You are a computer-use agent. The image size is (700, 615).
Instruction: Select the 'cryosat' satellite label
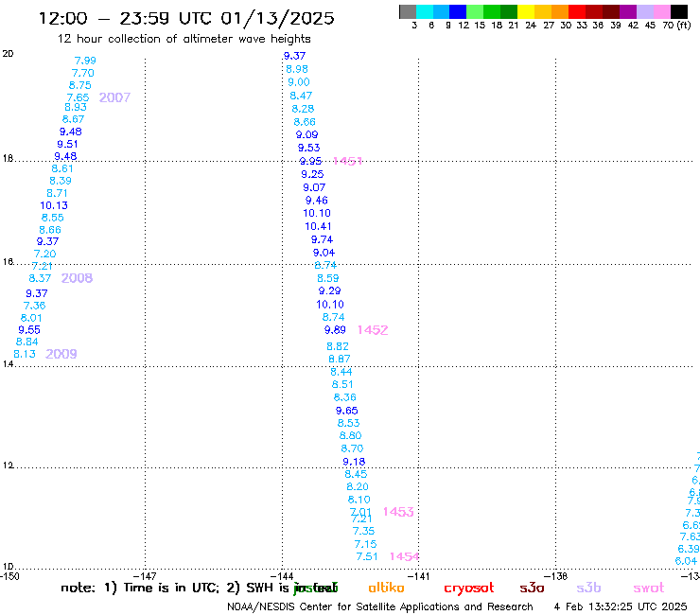click(x=469, y=588)
